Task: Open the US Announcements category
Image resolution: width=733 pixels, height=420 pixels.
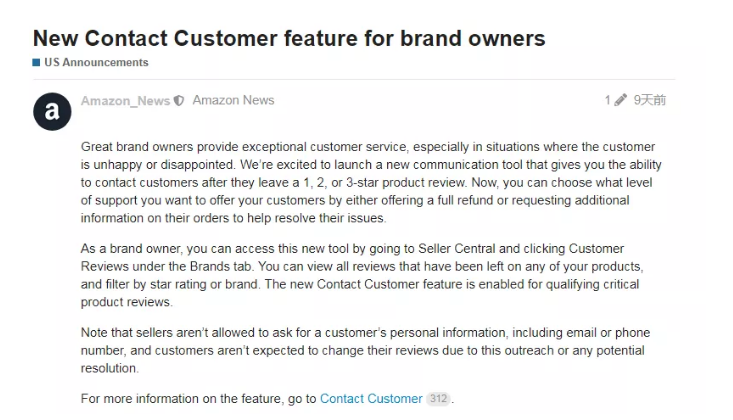Action: (x=96, y=63)
